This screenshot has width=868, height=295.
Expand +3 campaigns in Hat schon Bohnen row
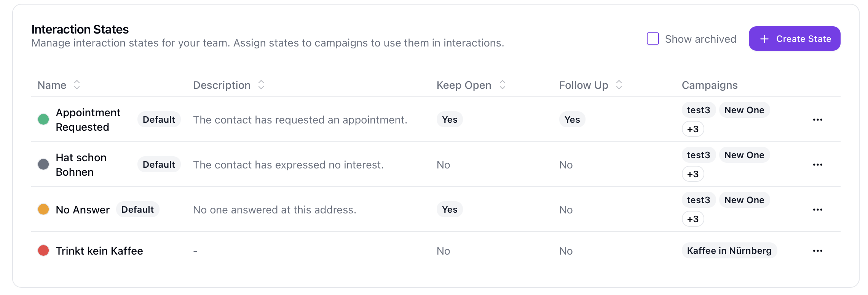point(693,174)
